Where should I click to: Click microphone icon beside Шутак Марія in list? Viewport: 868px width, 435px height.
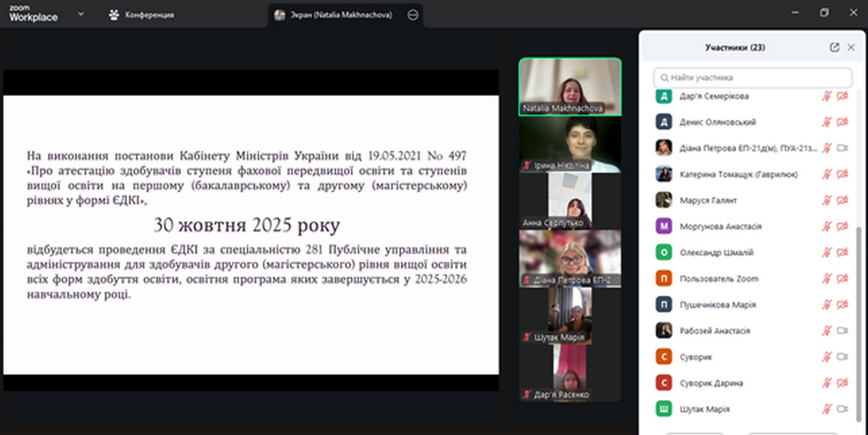coord(827,409)
